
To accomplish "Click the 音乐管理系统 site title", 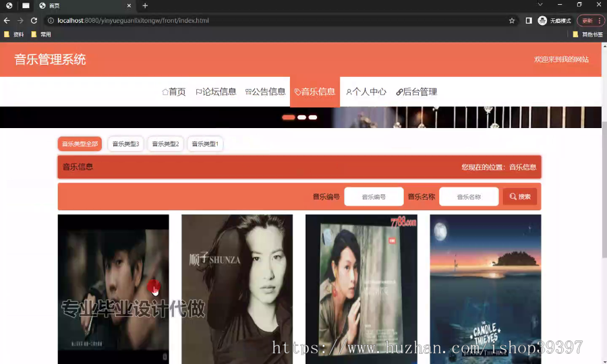I will (x=50, y=59).
